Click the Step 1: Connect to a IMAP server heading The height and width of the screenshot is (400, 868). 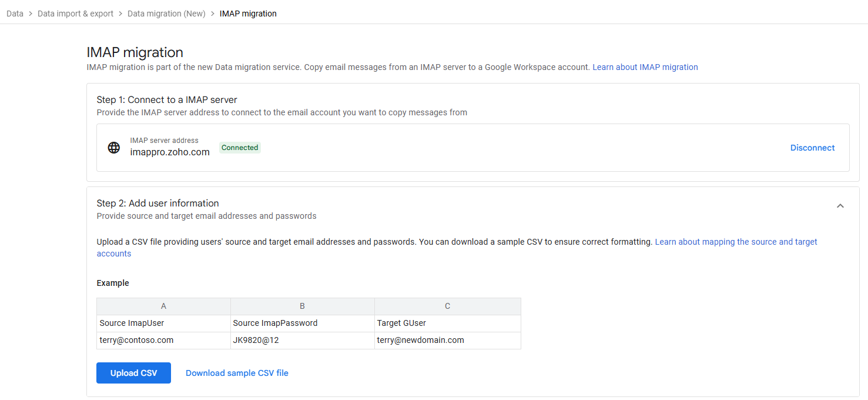click(167, 99)
